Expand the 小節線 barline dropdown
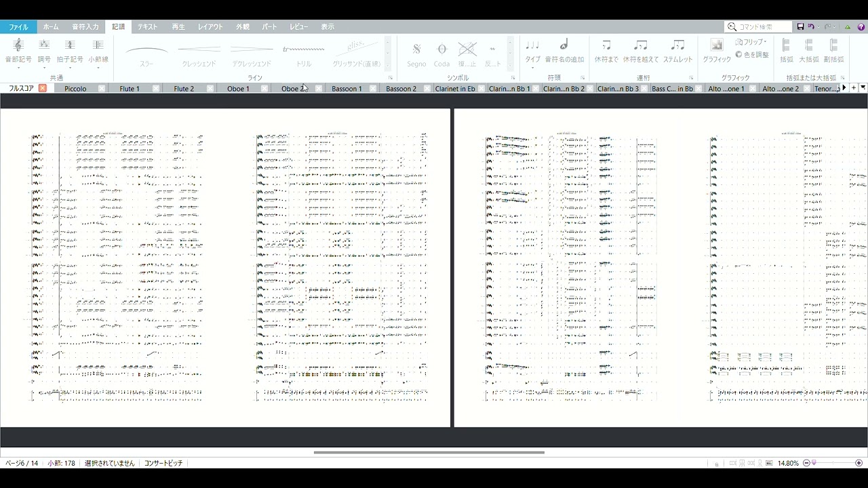The width and height of the screenshot is (868, 488). click(98, 67)
